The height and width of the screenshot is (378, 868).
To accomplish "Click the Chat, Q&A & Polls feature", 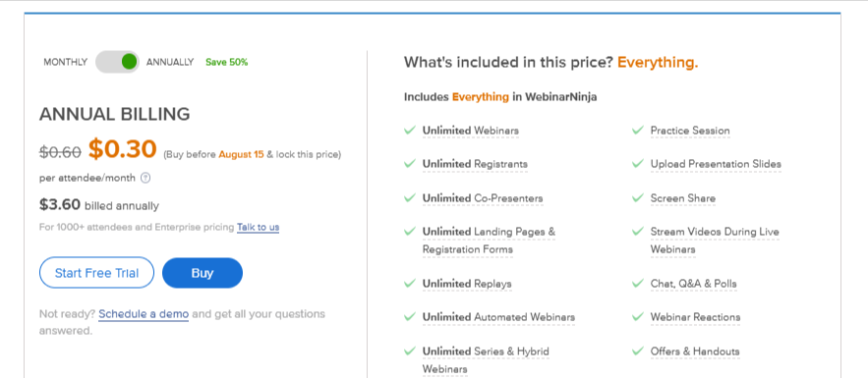I will 694,284.
